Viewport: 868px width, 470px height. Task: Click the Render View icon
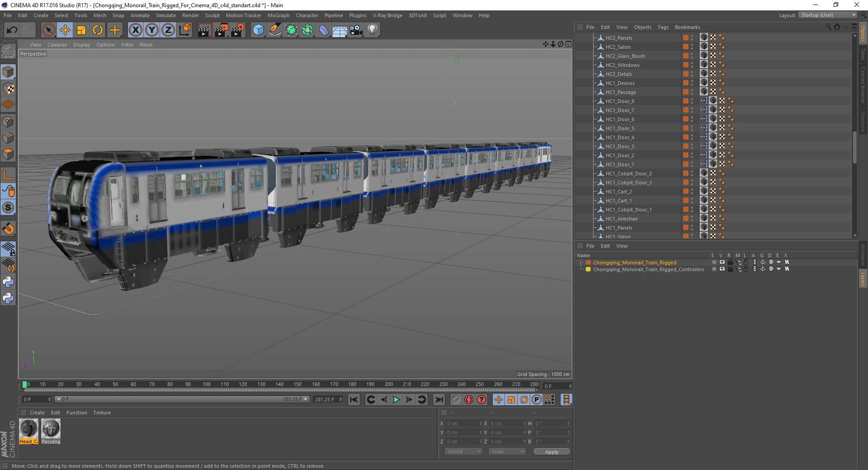(204, 30)
